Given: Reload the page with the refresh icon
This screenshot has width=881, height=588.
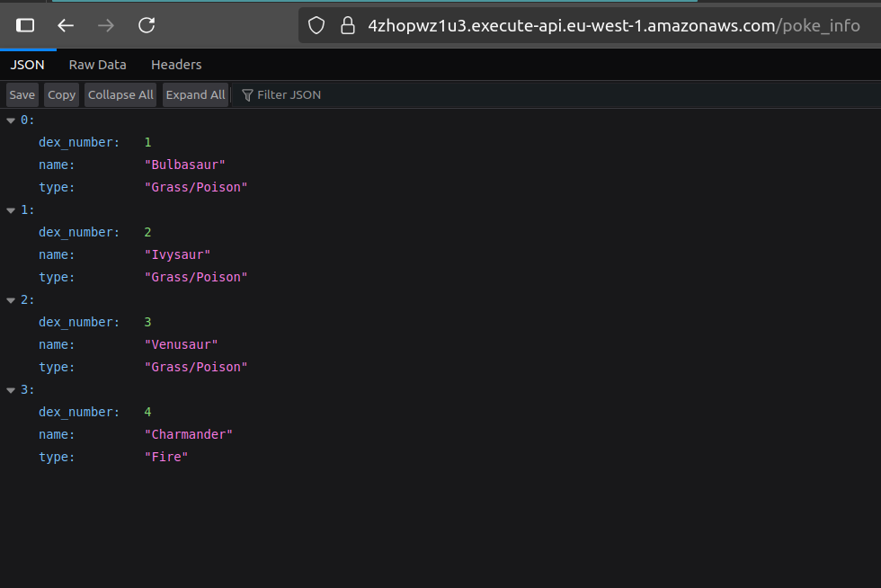Looking at the screenshot, I should (147, 25).
